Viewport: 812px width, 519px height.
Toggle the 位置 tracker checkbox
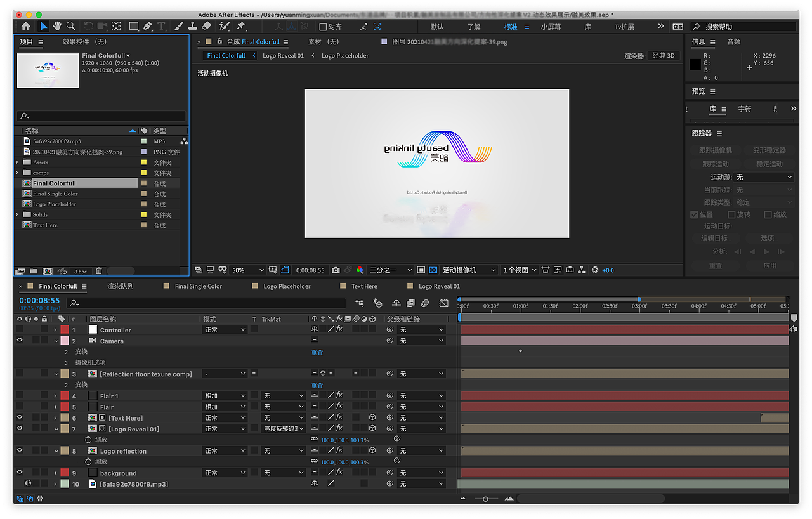click(x=694, y=214)
